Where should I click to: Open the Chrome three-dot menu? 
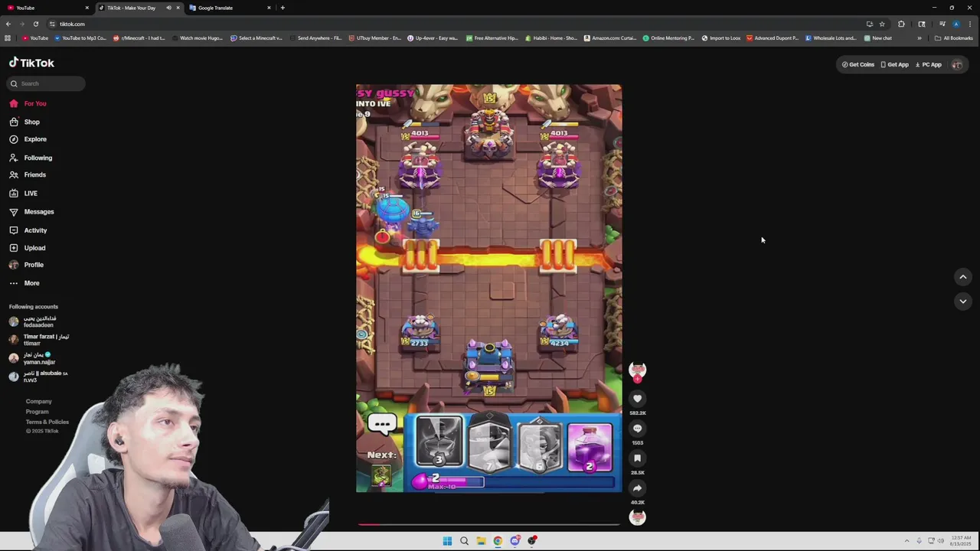(970, 24)
